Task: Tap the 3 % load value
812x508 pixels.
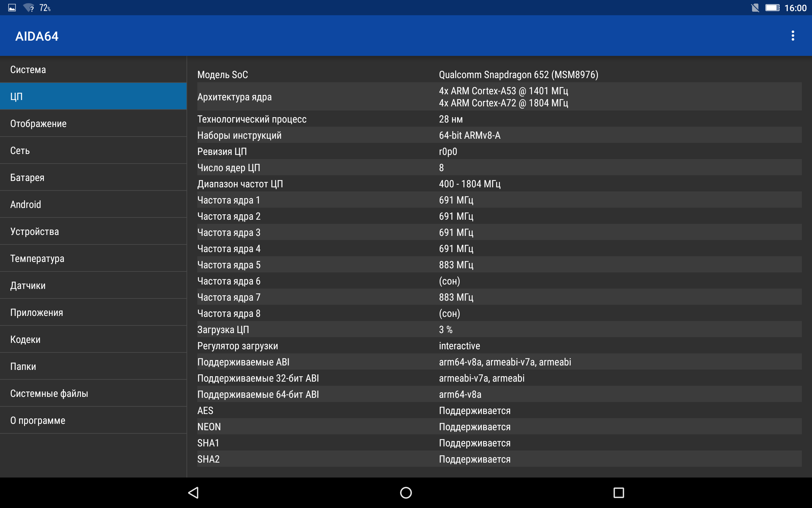Action: [x=446, y=330]
